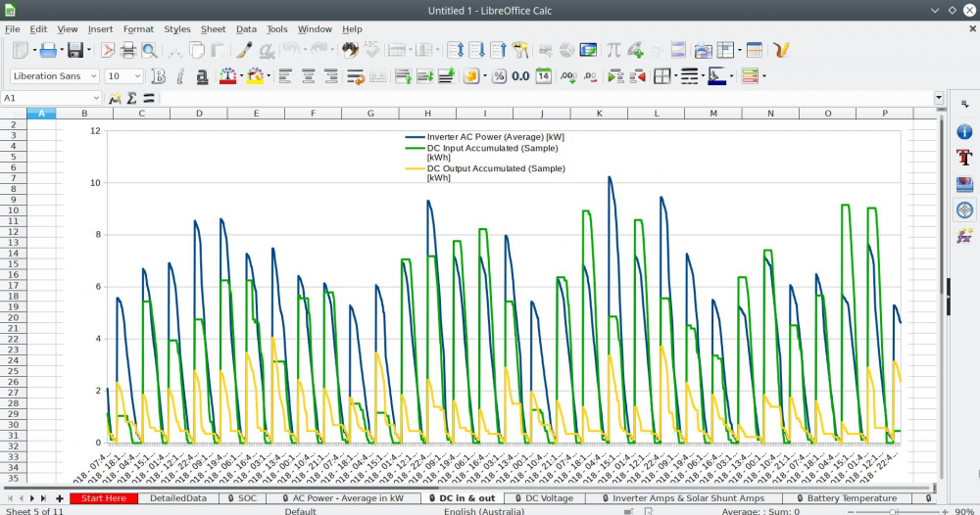Toggle bold formatting
The image size is (980, 515).
(159, 75)
